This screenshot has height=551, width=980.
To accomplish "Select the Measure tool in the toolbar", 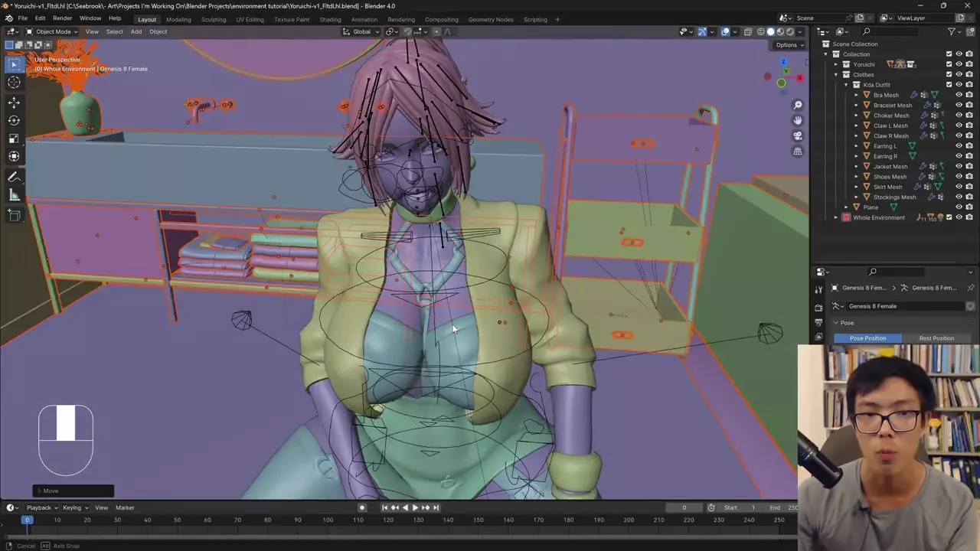I will (14, 196).
